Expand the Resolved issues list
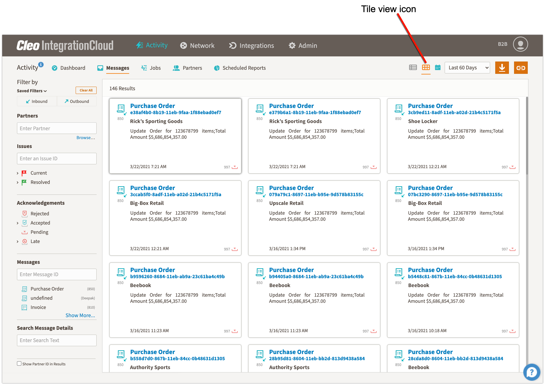 17,182
